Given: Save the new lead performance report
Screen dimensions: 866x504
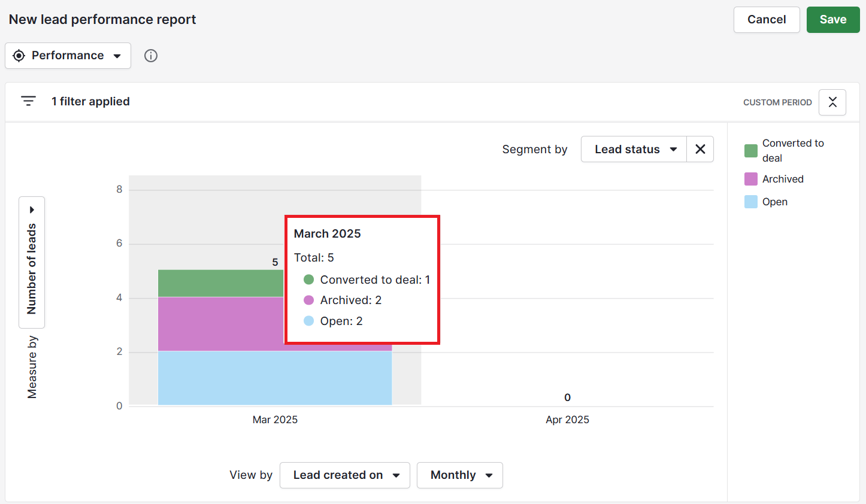Looking at the screenshot, I should point(833,19).
